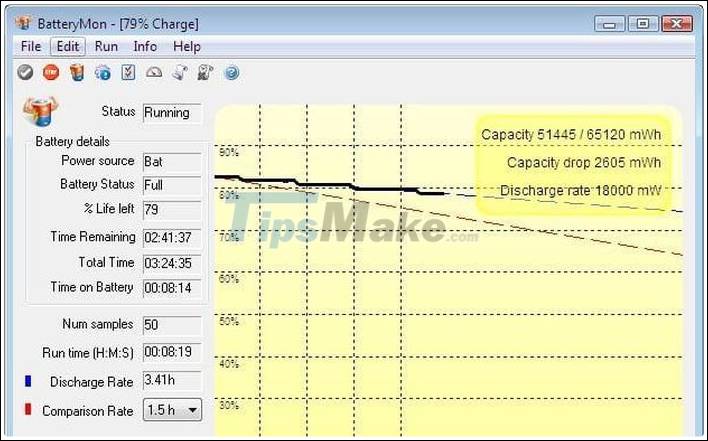This screenshot has height=441, width=708.
Task: Click the Total Time field 03:24:35
Action: (x=172, y=263)
